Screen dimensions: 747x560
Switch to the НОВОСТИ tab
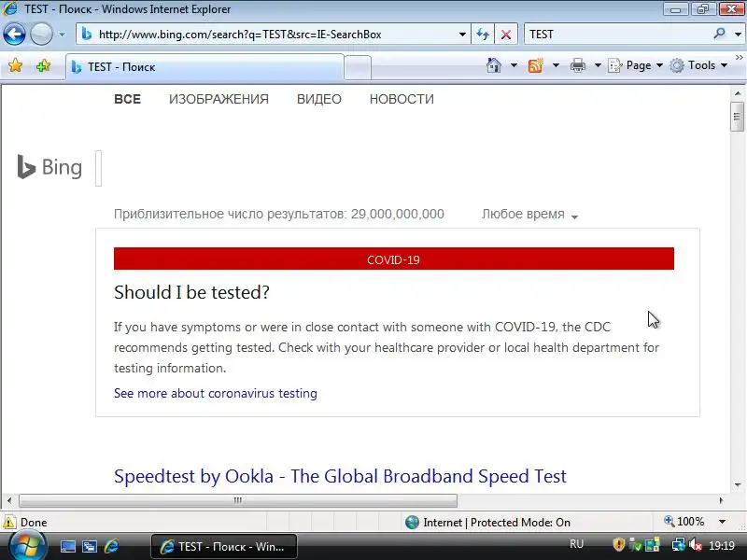pyautogui.click(x=402, y=99)
